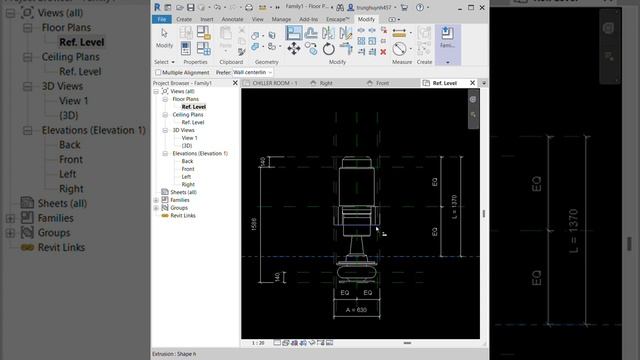This screenshot has width=640, height=360.
Task: Collapse the Views (all) tree node
Action: click(156, 91)
